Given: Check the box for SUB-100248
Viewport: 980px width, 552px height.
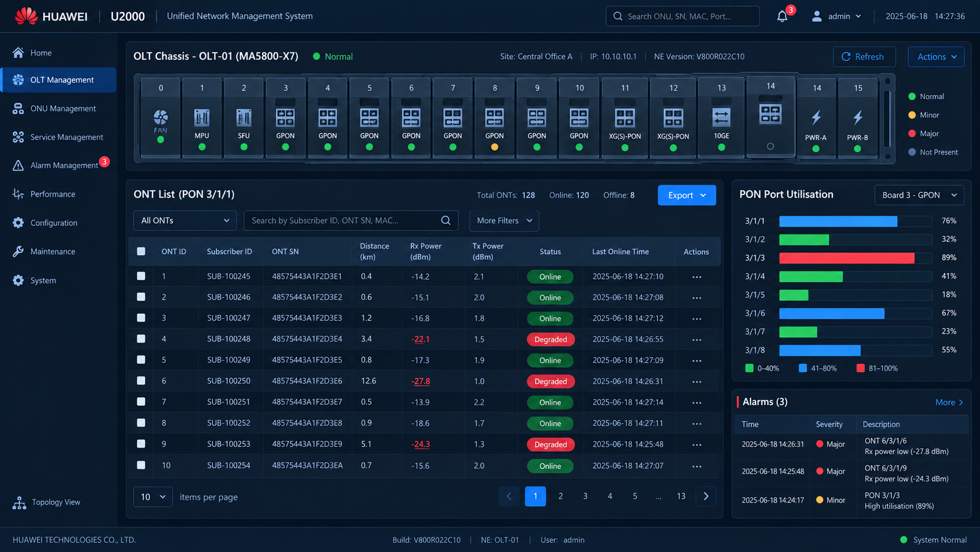Looking at the screenshot, I should pyautogui.click(x=141, y=338).
